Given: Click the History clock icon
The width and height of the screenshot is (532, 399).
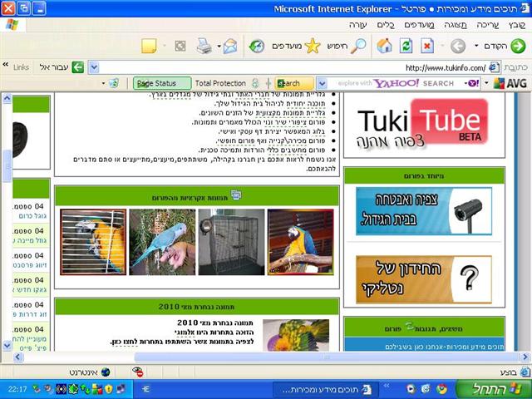Looking at the screenshot, I should click(x=257, y=46).
